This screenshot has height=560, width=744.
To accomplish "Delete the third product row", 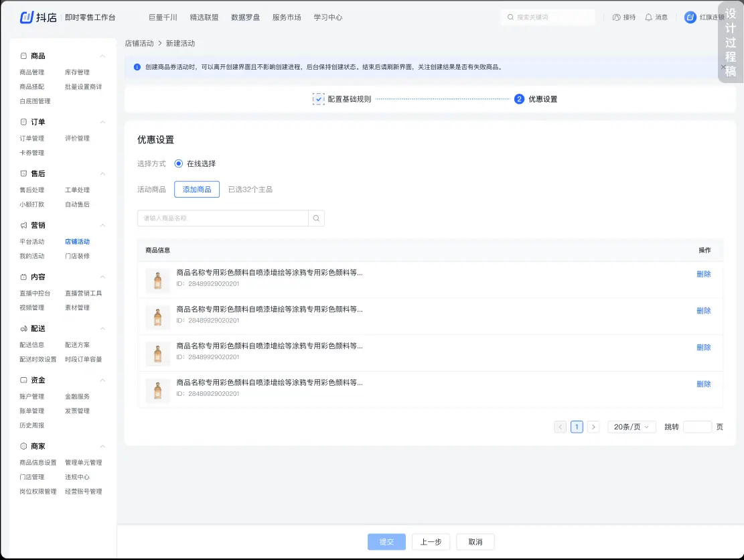I will (704, 348).
